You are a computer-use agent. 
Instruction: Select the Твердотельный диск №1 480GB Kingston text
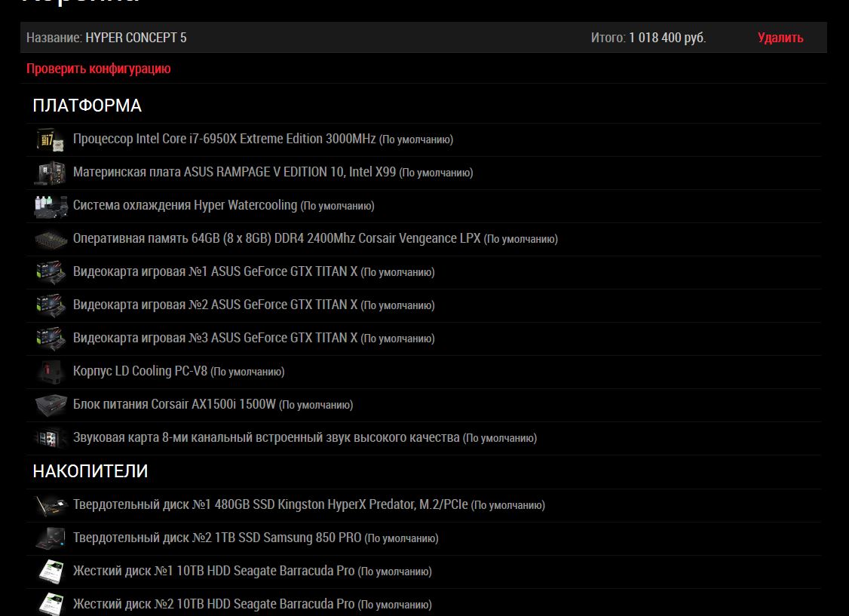coord(309,504)
